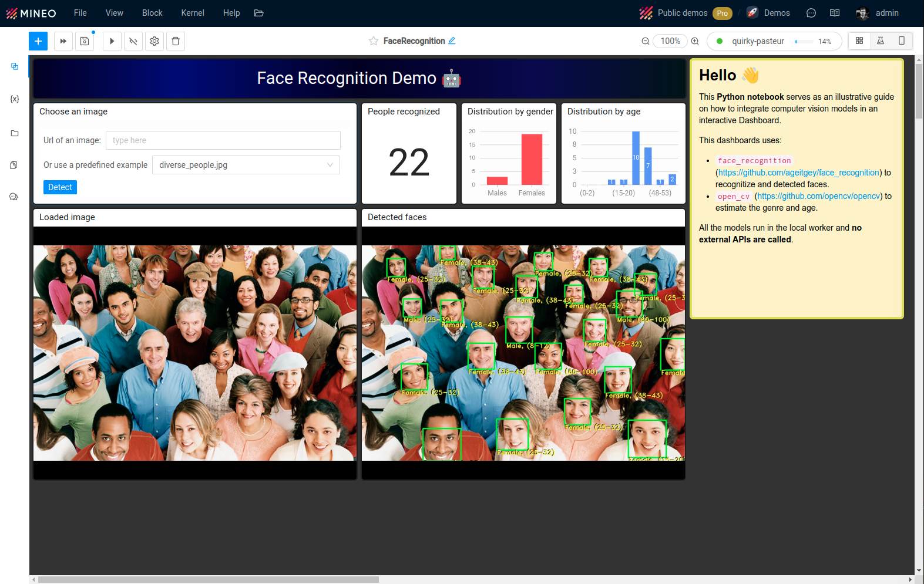This screenshot has height=584, width=924.
Task: Click the Detect button
Action: click(60, 187)
